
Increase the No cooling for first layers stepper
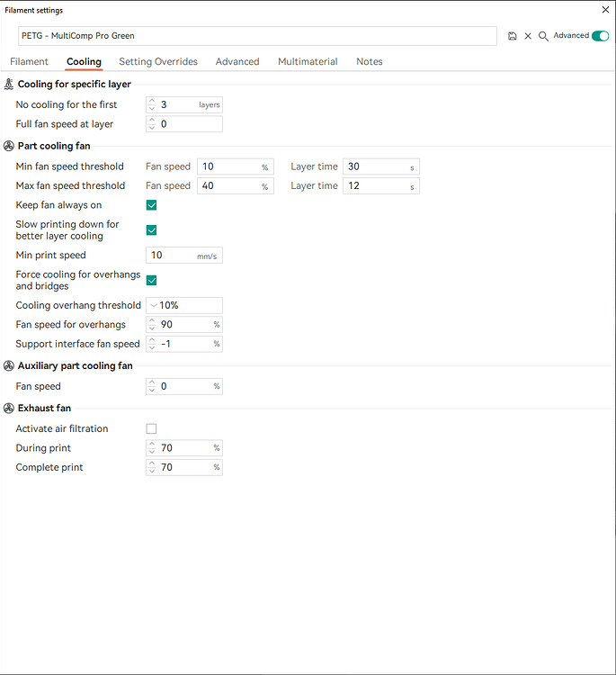[x=152, y=102]
